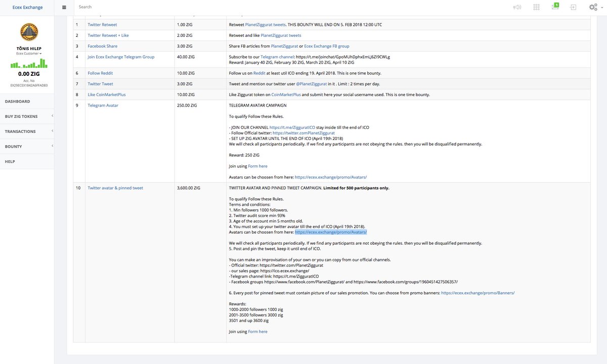The height and width of the screenshot is (364, 607).
Task: Select account number EX29ECEX1842A6FFAD83
Action: (x=29, y=85)
